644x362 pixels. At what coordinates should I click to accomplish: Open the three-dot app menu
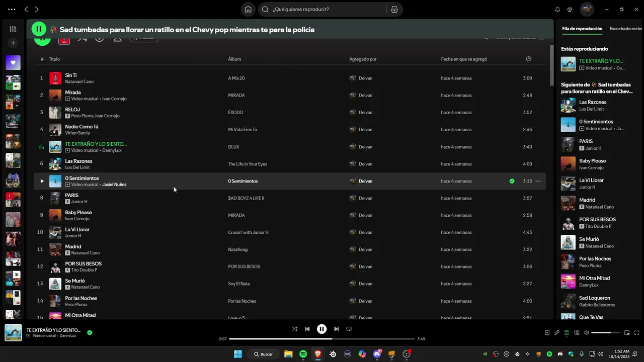12,9
